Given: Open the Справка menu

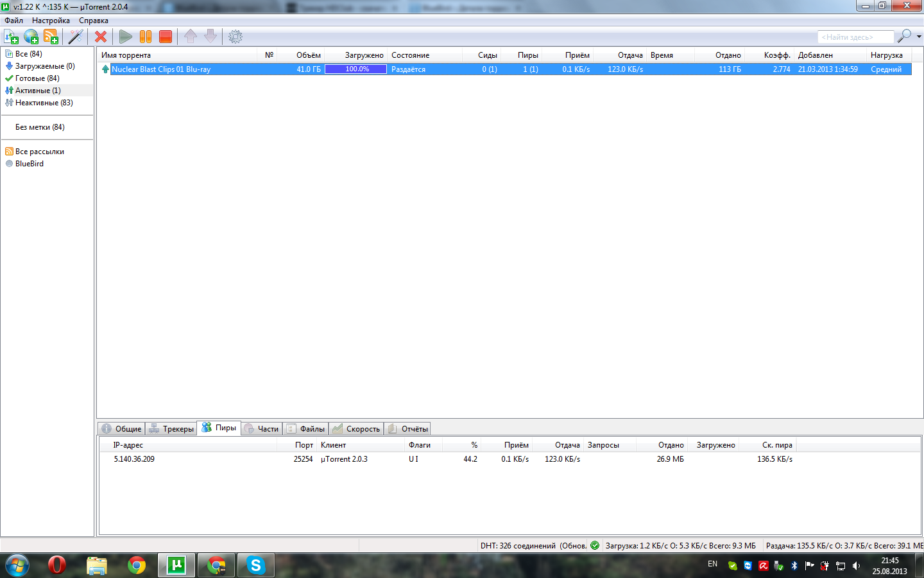Looking at the screenshot, I should 94,21.
